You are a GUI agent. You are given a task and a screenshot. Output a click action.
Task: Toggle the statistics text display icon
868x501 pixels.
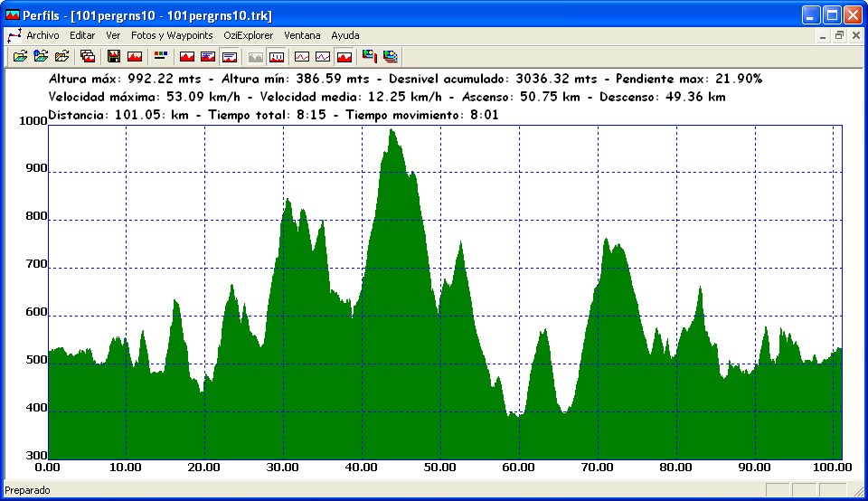pyautogui.click(x=229, y=56)
